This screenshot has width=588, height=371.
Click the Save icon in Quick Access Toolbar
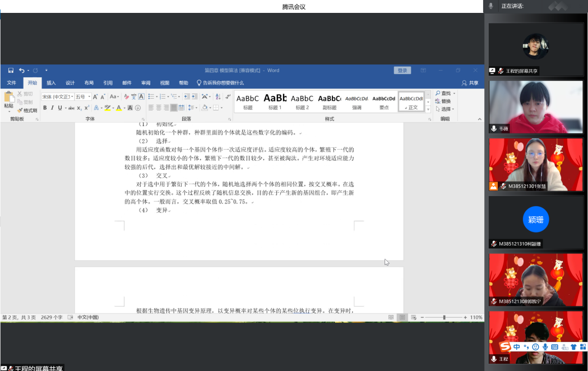[x=11, y=71]
